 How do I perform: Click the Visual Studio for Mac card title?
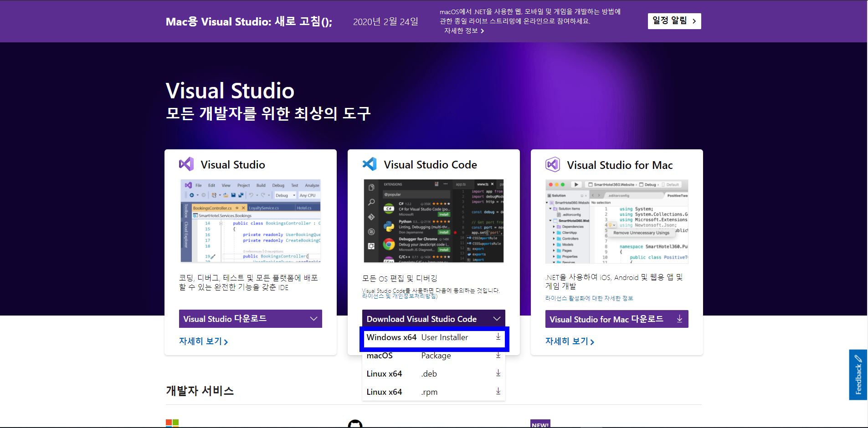pyautogui.click(x=620, y=165)
